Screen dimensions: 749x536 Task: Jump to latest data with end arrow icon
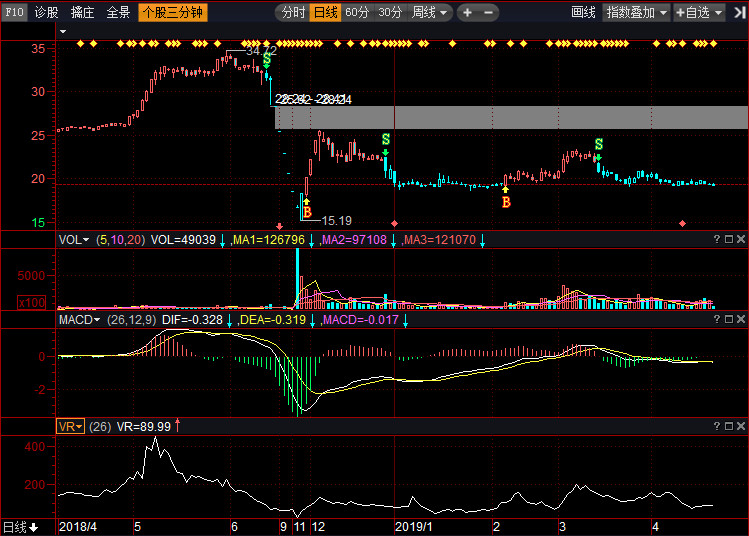point(739,12)
